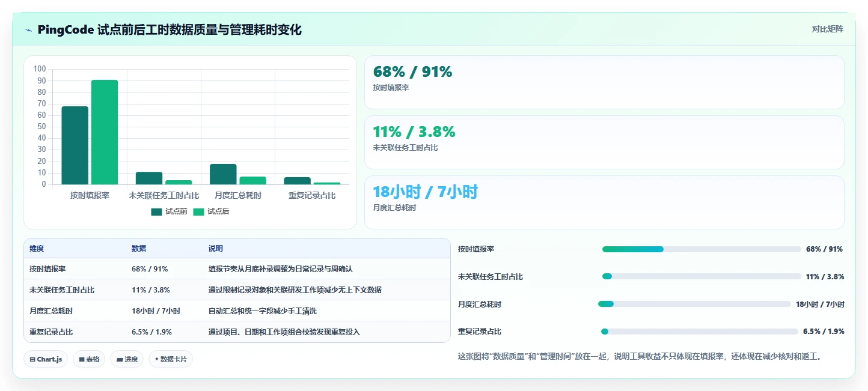Click the footnote text starting 这张图将
Viewport: 868px width, 391px height.
[640, 356]
